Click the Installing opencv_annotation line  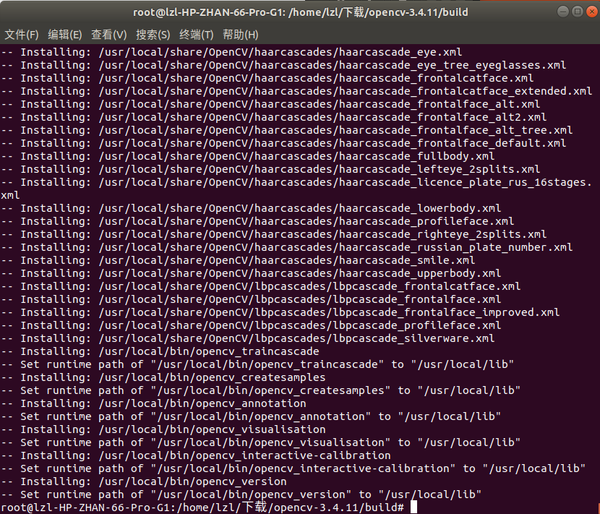[x=153, y=403]
